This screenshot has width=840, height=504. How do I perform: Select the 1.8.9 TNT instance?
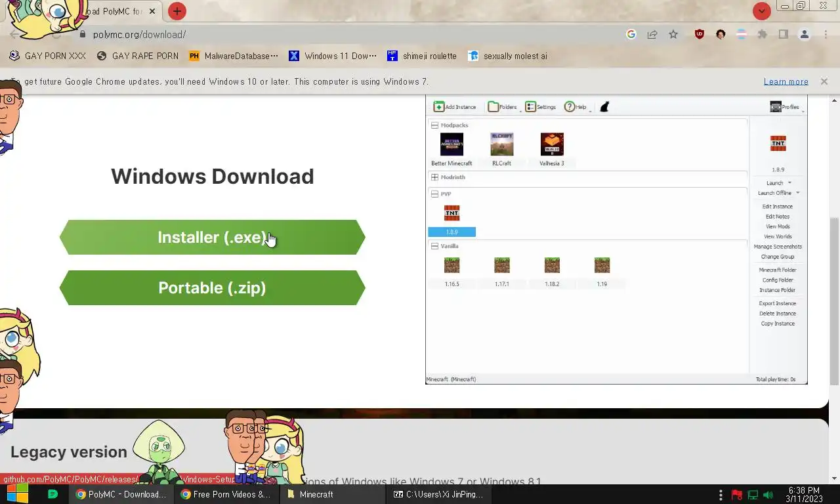click(x=451, y=220)
